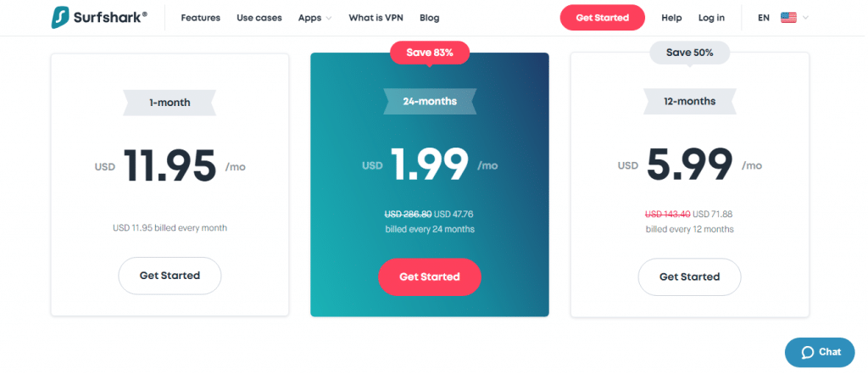The image size is (868, 374).
Task: Get Started with the 1-month plan
Action: tap(170, 276)
